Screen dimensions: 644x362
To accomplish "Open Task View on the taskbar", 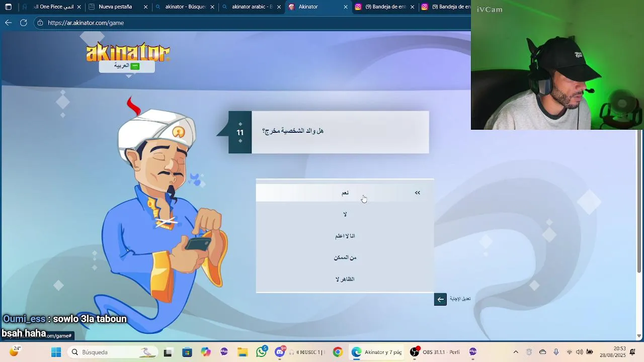I will pos(168,352).
